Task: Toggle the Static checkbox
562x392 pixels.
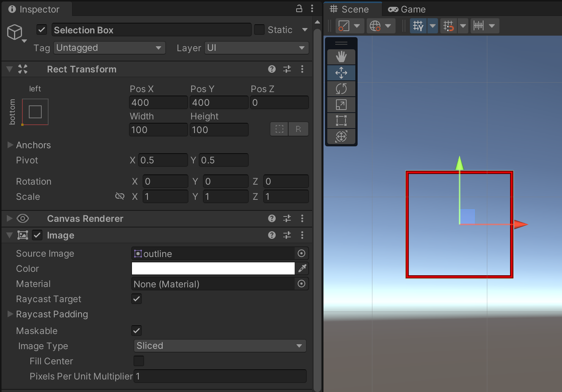Action: 259,30
